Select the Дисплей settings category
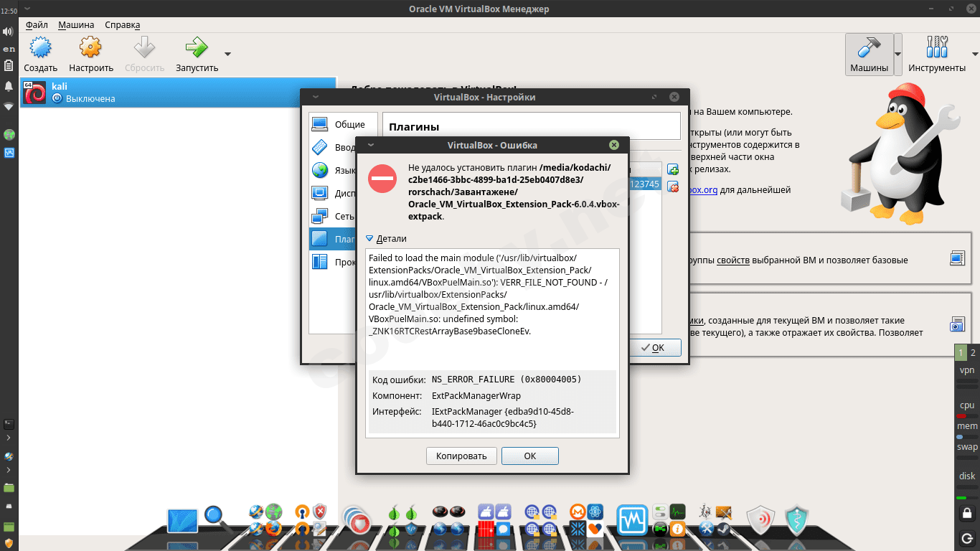Screen dimensions: 980x551 click(332, 193)
